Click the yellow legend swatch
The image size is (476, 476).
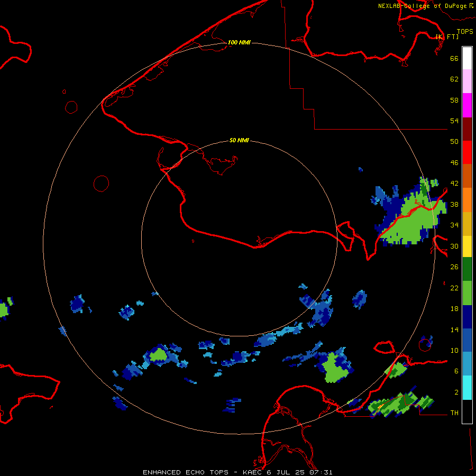(x=467, y=246)
